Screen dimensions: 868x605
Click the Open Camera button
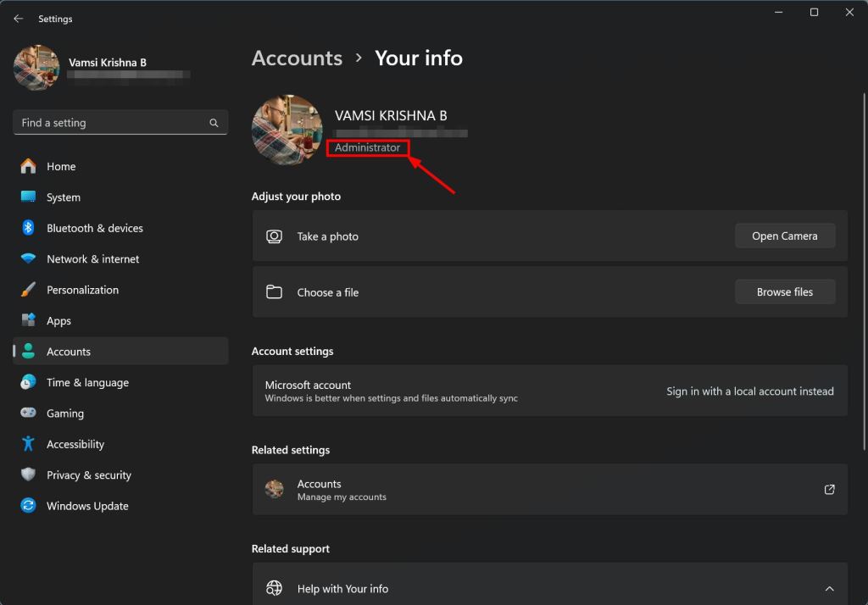point(784,236)
